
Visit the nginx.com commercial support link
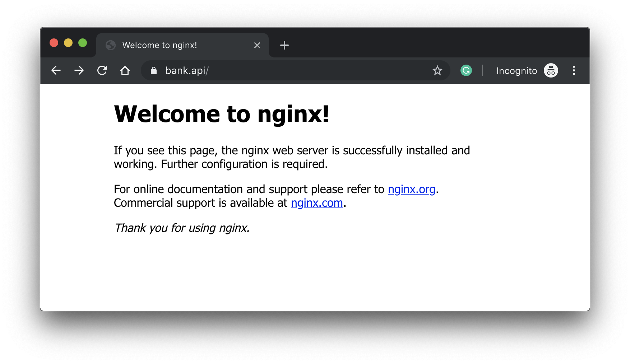(x=317, y=203)
